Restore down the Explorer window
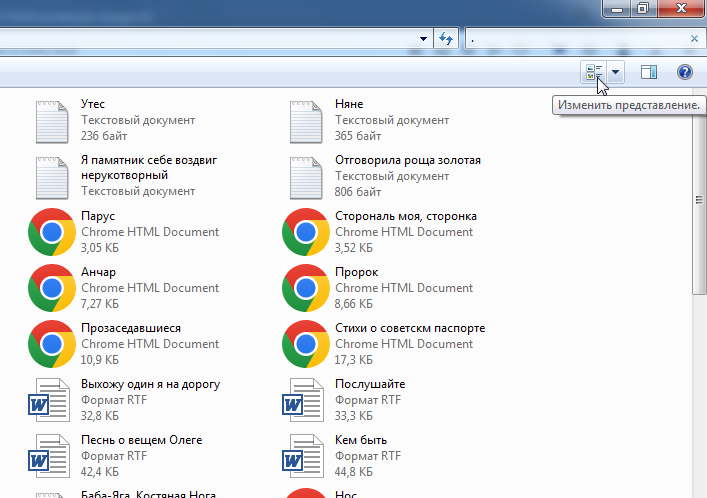707x498 pixels. pyautogui.click(x=643, y=9)
